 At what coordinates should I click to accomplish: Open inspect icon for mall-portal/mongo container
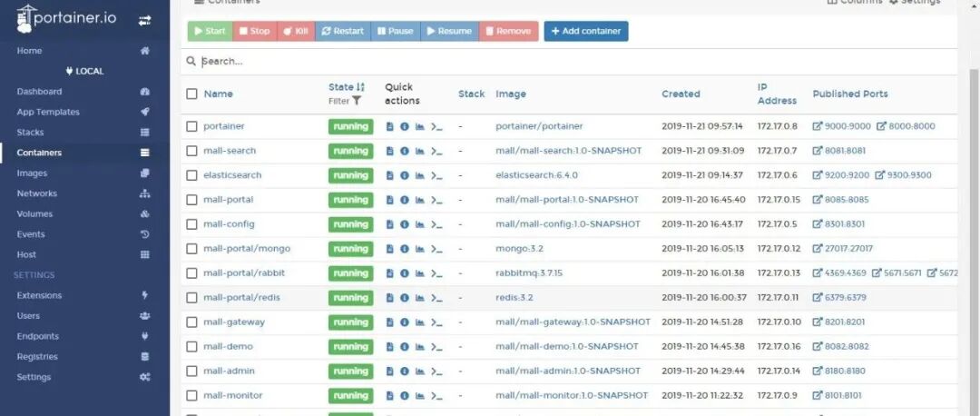(405, 249)
